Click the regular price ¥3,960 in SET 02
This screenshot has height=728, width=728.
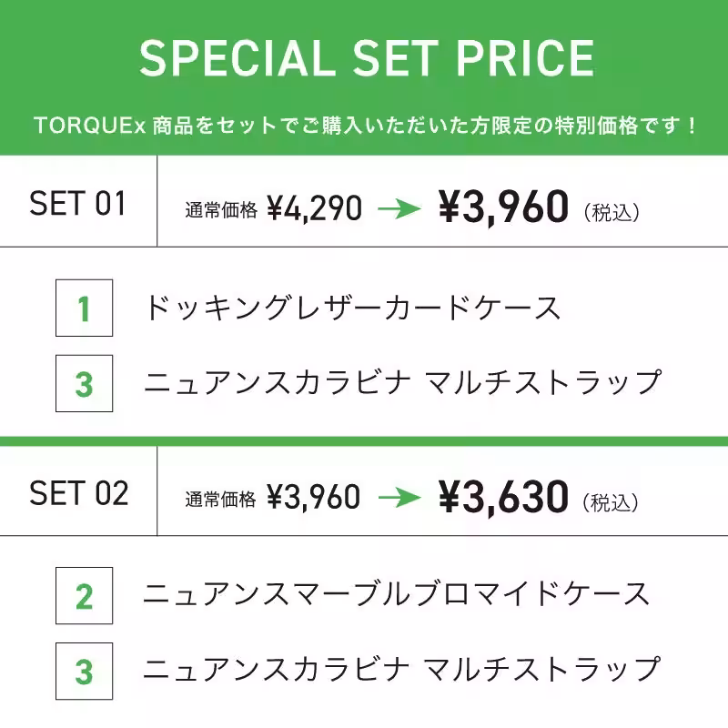(313, 497)
